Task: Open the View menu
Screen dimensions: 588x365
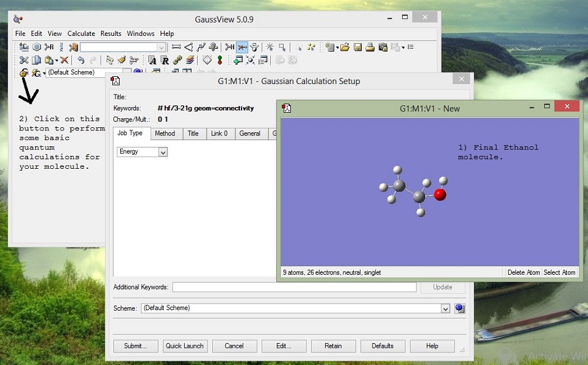Action: tap(54, 34)
